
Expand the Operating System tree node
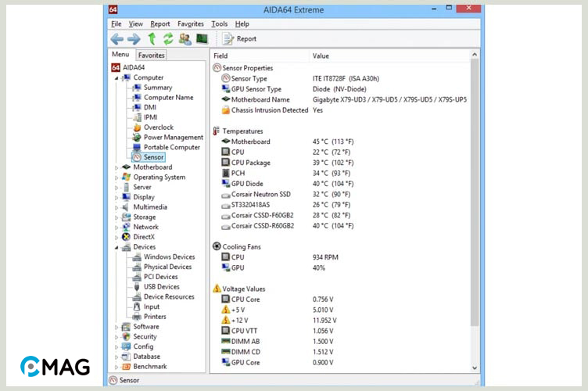click(117, 178)
